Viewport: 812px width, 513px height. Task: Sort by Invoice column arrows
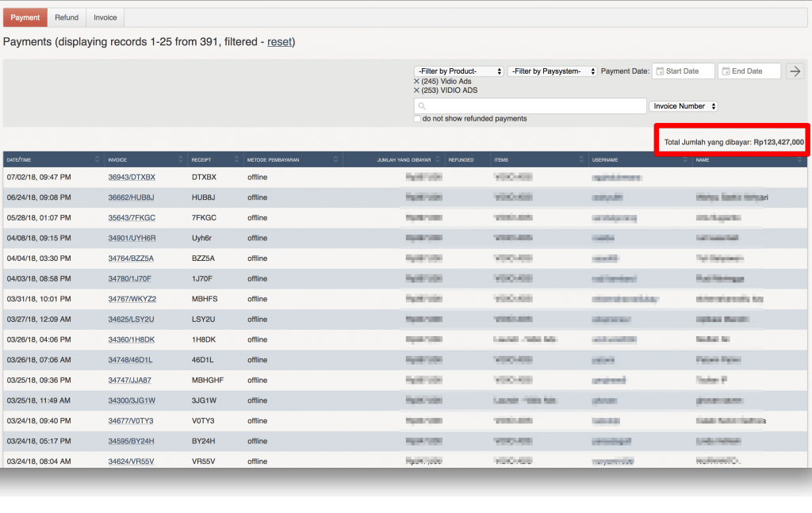coord(182,160)
